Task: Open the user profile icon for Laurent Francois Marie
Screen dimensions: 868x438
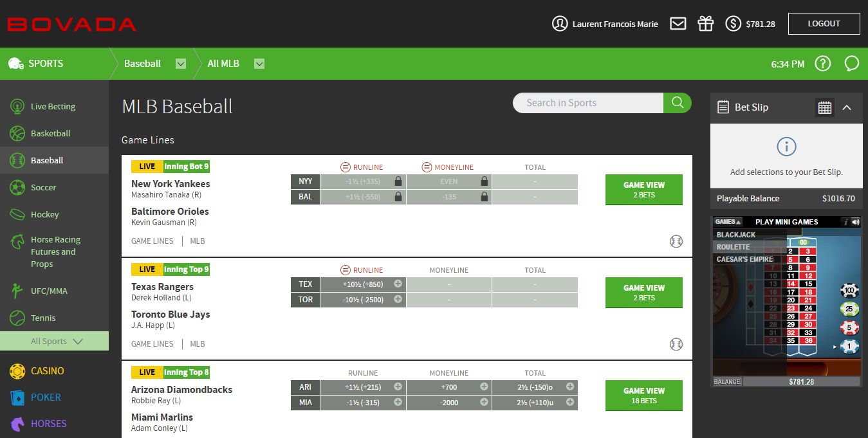Action: pos(560,24)
